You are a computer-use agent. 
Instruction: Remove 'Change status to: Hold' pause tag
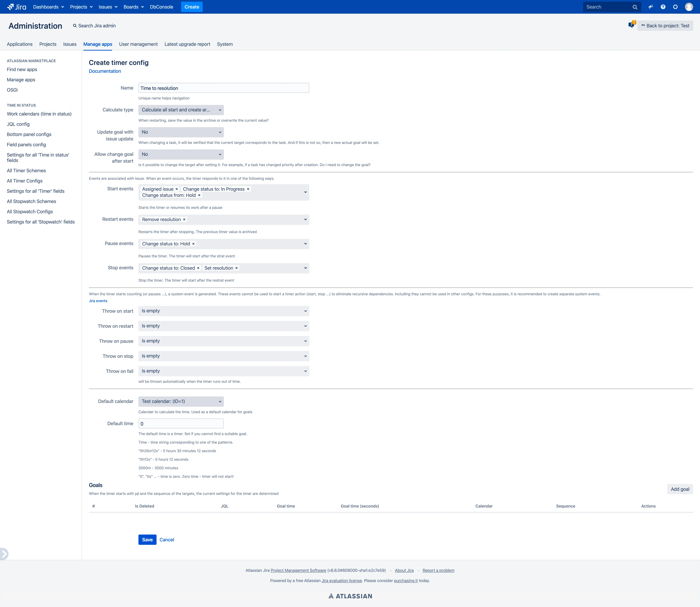click(x=193, y=244)
